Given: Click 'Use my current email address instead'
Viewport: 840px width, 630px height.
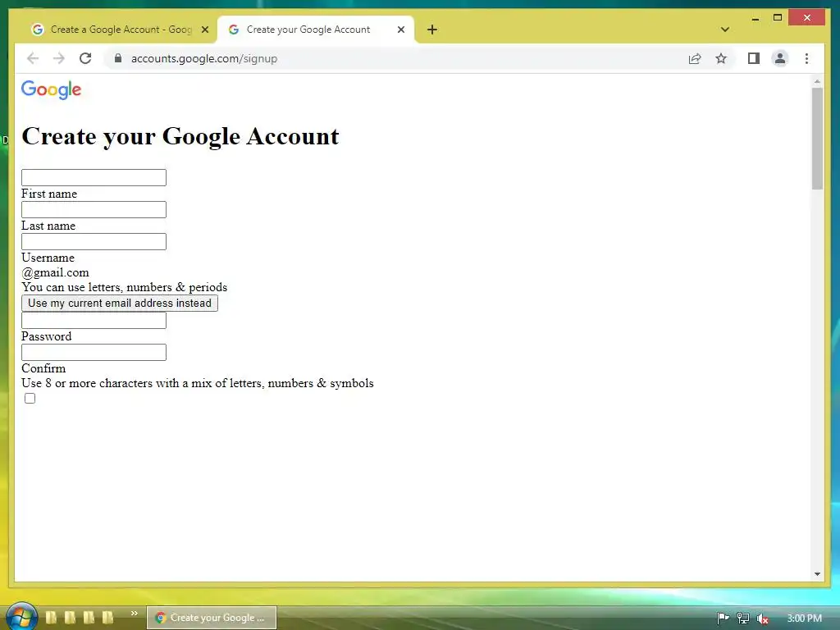Looking at the screenshot, I should coord(120,304).
